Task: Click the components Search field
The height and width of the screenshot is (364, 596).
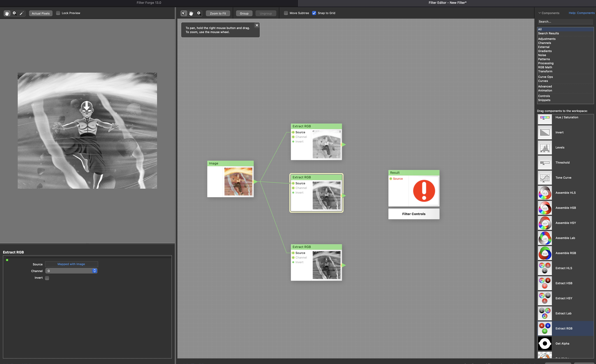Action: click(565, 21)
